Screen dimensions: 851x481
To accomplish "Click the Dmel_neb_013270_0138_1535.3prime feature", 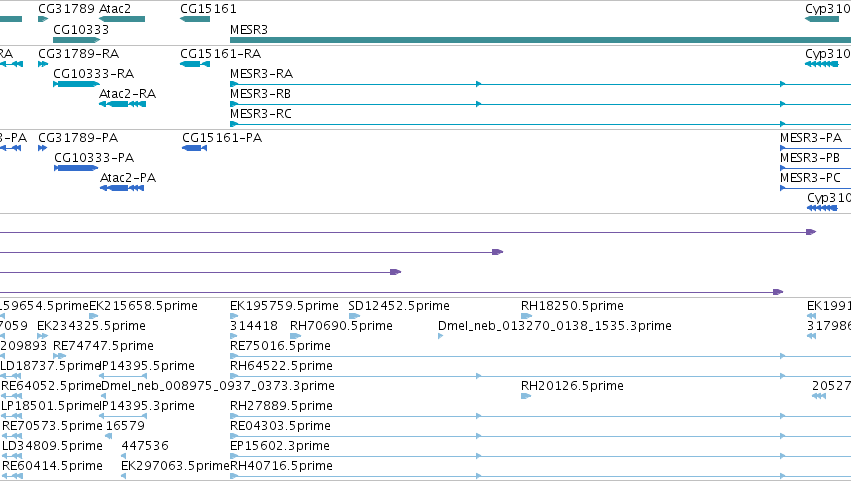I will click(441, 336).
